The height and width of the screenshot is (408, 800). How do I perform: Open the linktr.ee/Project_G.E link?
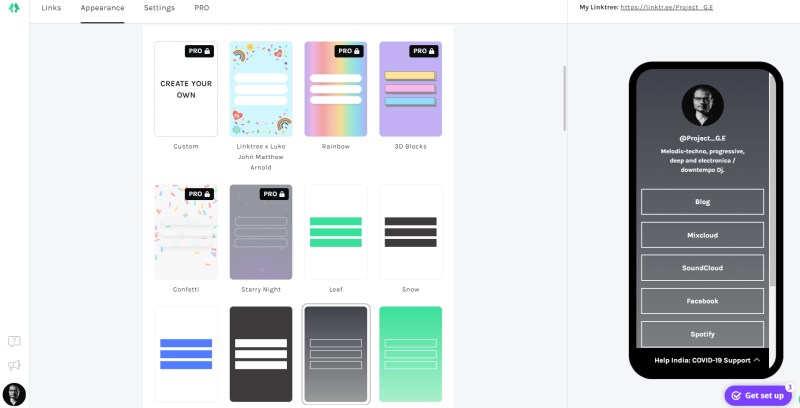pyautogui.click(x=668, y=8)
